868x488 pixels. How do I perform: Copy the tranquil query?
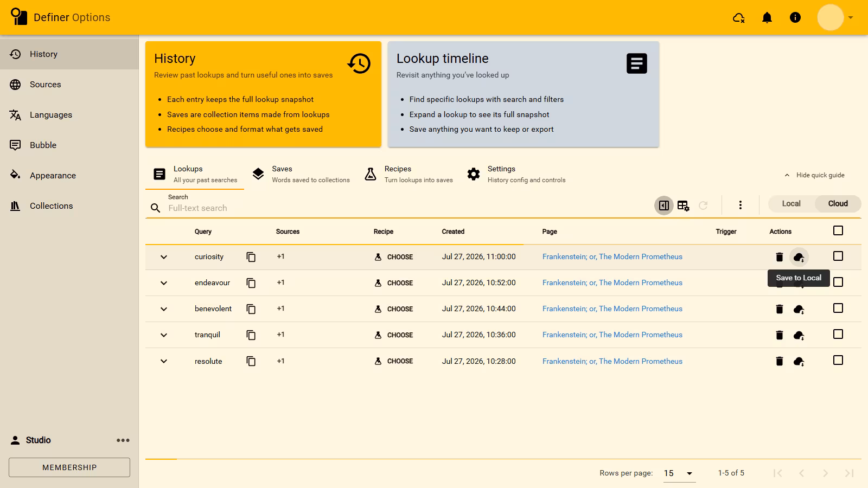[x=251, y=335]
